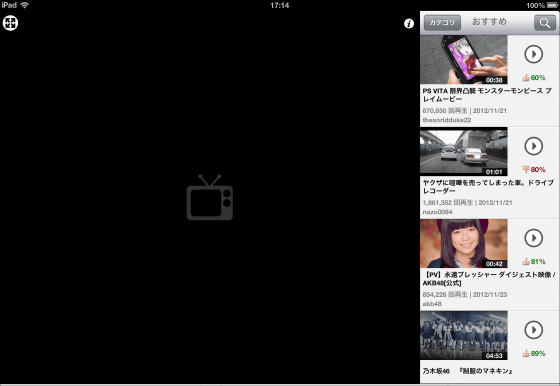Tap uploader name akb48

pyautogui.click(x=432, y=304)
